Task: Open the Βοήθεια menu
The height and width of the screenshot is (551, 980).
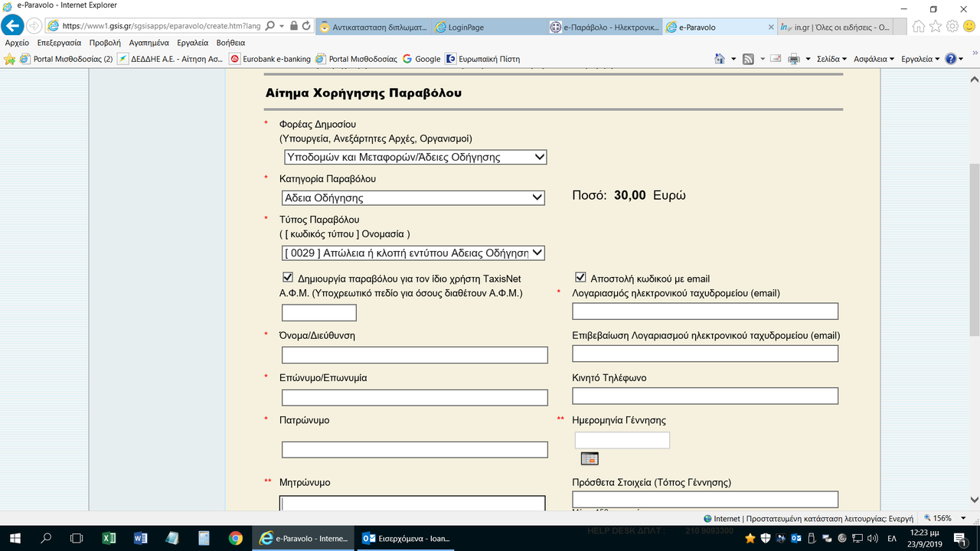Action: pos(230,43)
